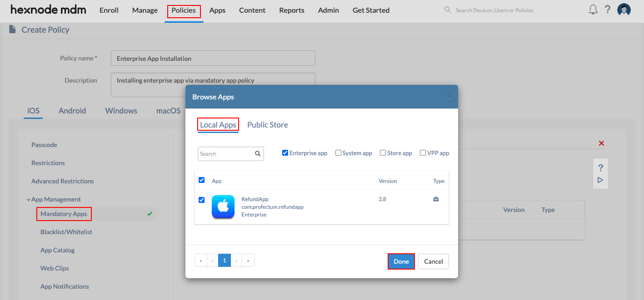Viewport: 644px width, 300px height.
Task: Select the iOS platform tab
Action: click(x=33, y=111)
